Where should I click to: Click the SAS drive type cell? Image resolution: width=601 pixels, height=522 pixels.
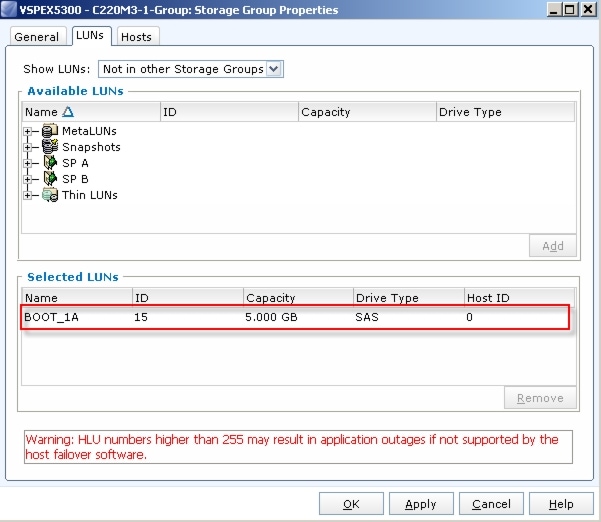[x=367, y=317]
